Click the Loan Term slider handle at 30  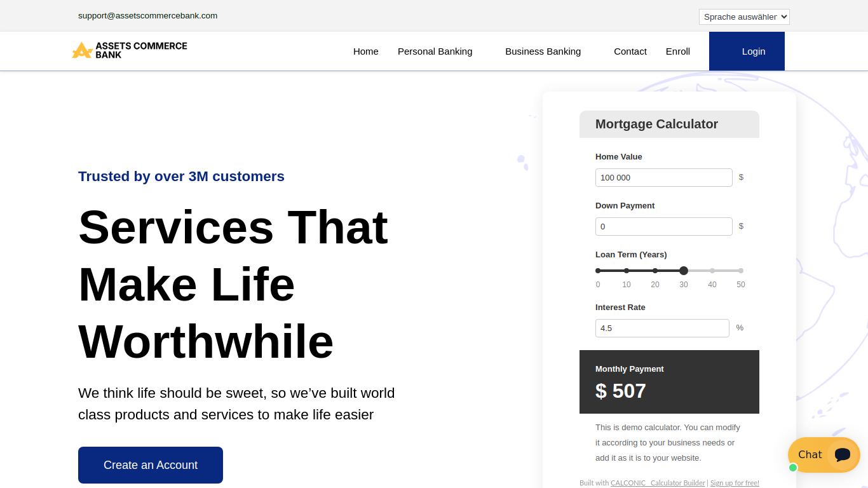[684, 271]
